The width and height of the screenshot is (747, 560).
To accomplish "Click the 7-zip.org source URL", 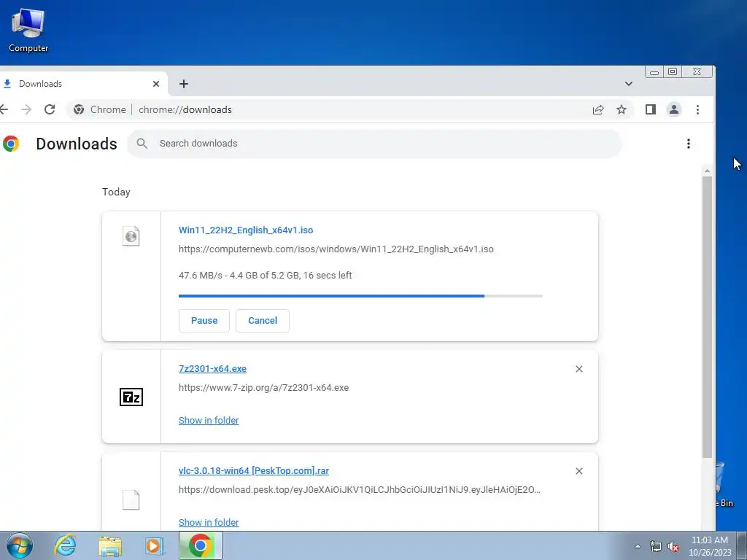I will 263,388.
